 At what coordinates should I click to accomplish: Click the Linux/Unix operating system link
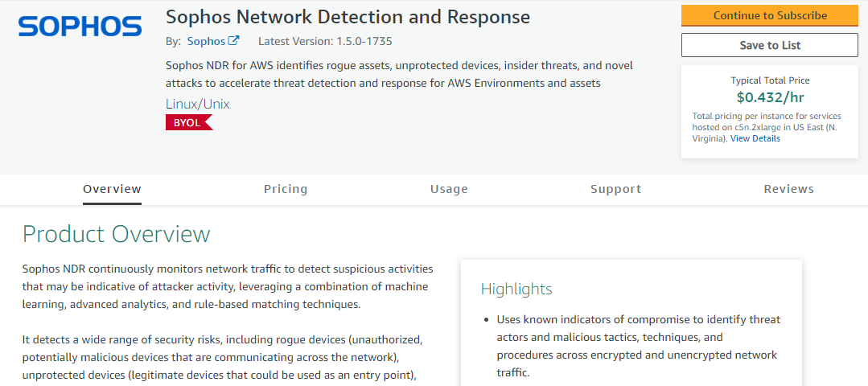[x=198, y=104]
